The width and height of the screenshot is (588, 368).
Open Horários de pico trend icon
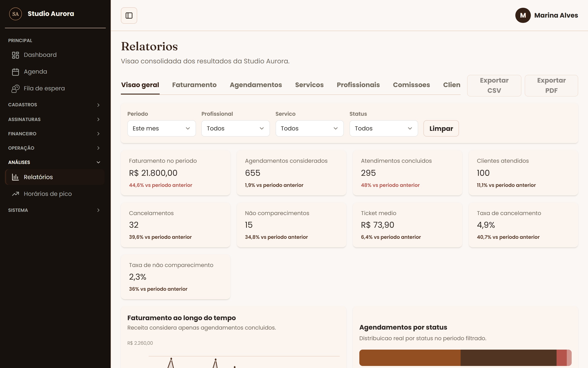pos(16,194)
